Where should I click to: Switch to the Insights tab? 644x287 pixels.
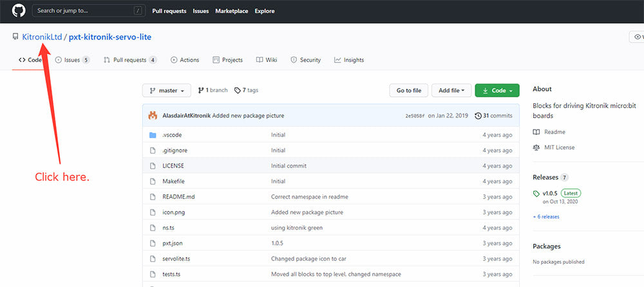[349, 60]
